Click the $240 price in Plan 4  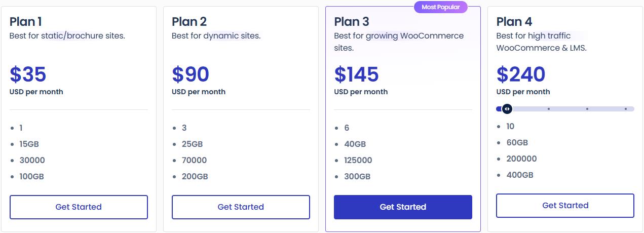pyautogui.click(x=521, y=74)
